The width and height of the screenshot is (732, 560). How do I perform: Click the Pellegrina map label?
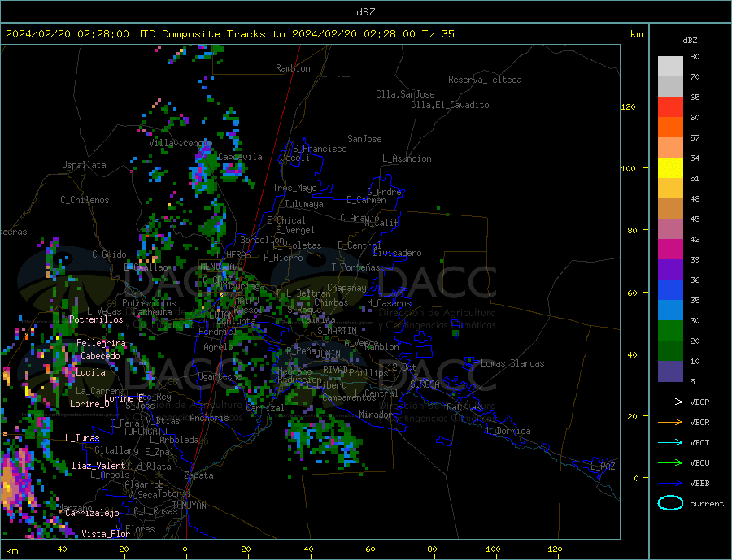point(102,343)
